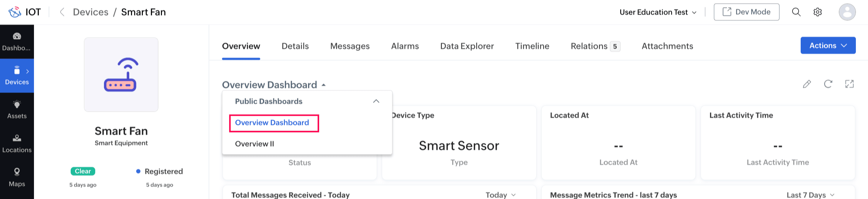
Task: Select Overview II dashboard
Action: 254,144
